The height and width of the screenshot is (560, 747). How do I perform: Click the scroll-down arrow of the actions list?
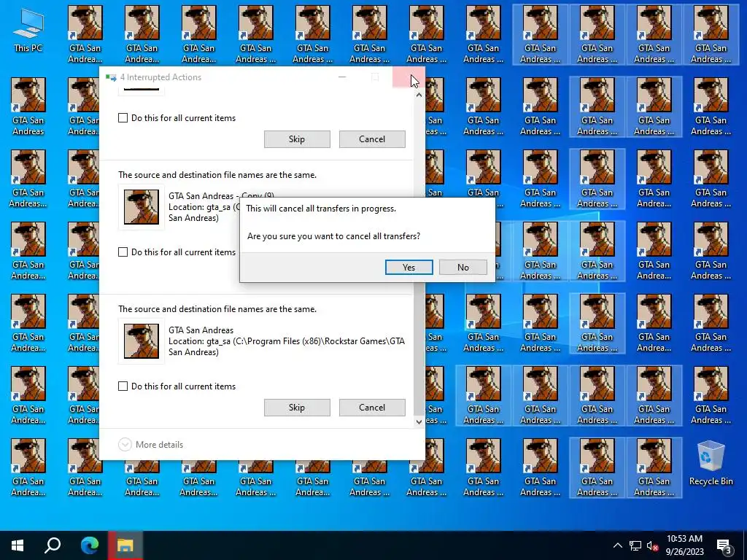[419, 421]
